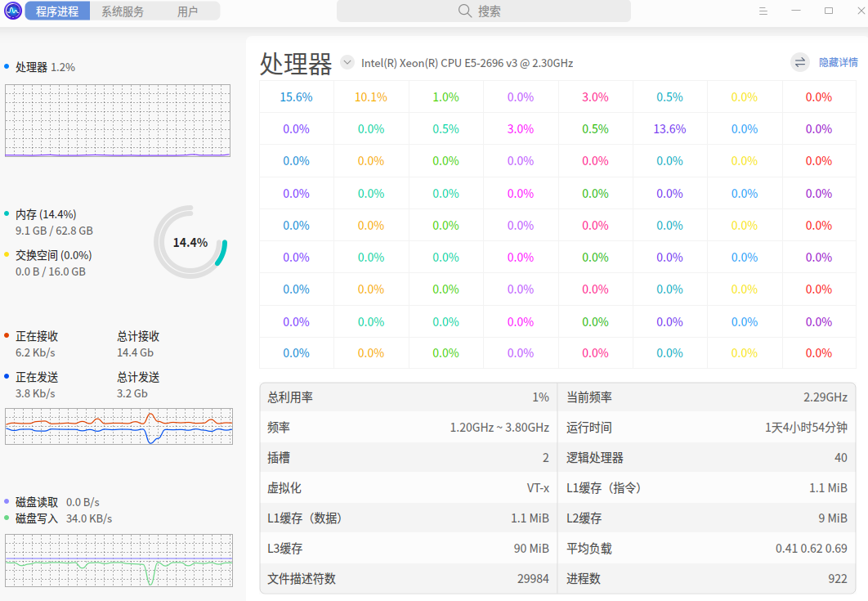The image size is (868, 601).
Task: Click the 文件描述符数 29984 row
Action: click(409, 579)
